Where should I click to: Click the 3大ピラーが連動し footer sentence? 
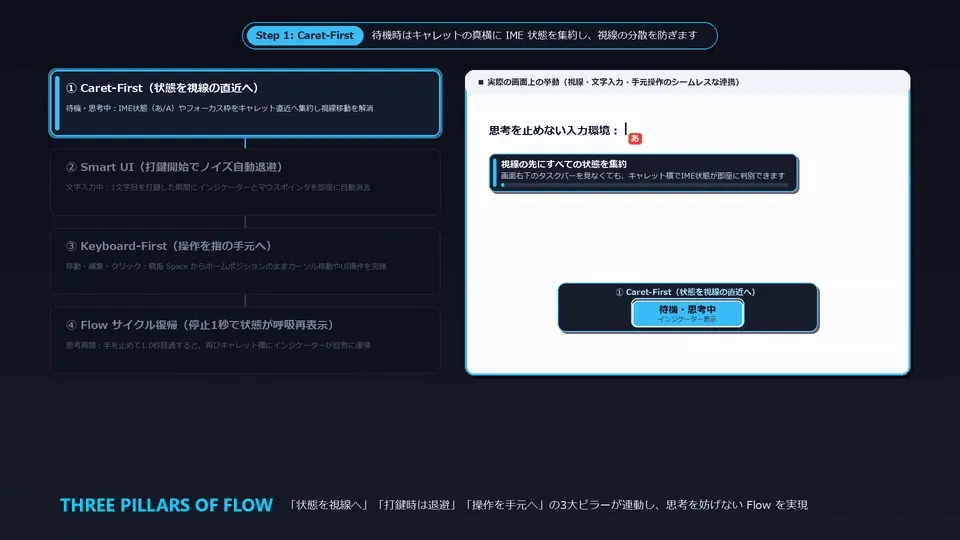coord(549,505)
